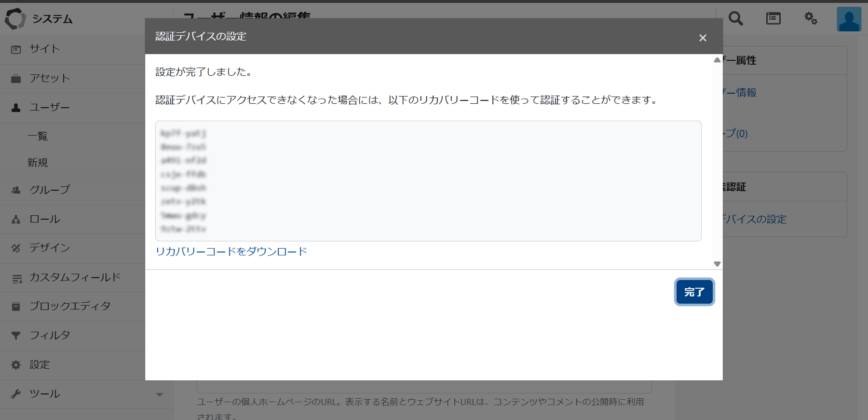Screen dimensions: 868x420
Task: Click the ロール icon in sidebar
Action: coord(16,219)
